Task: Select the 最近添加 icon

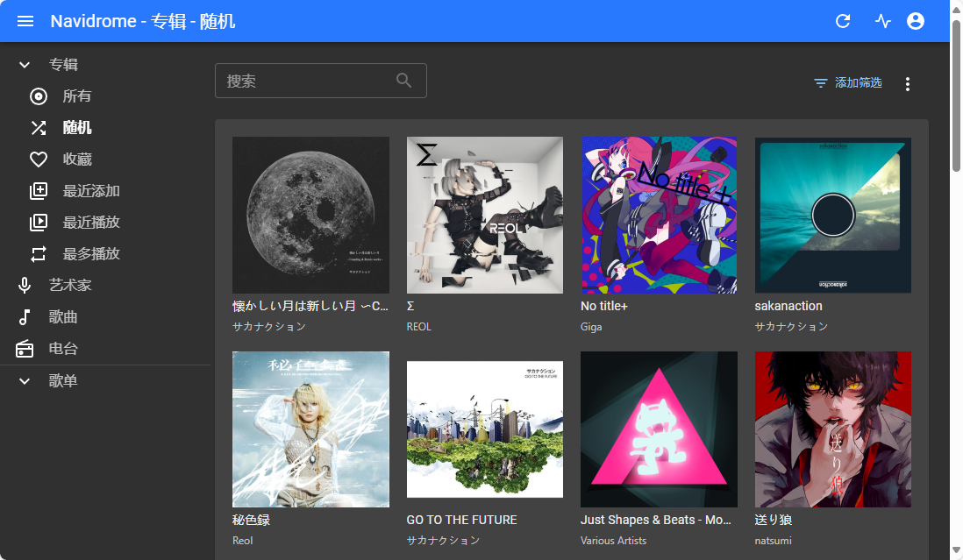Action: [x=38, y=190]
